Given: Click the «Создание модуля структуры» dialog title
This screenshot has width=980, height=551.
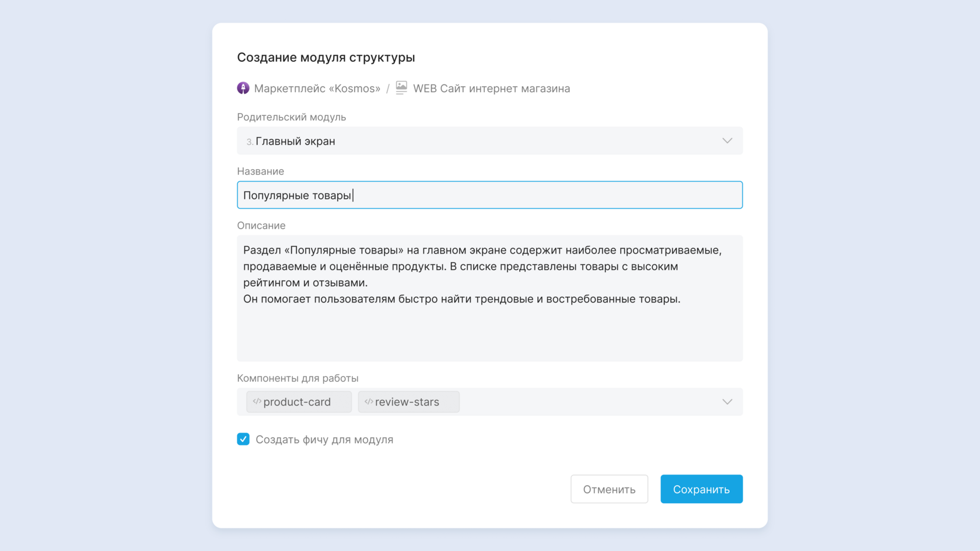Looking at the screenshot, I should click(325, 58).
